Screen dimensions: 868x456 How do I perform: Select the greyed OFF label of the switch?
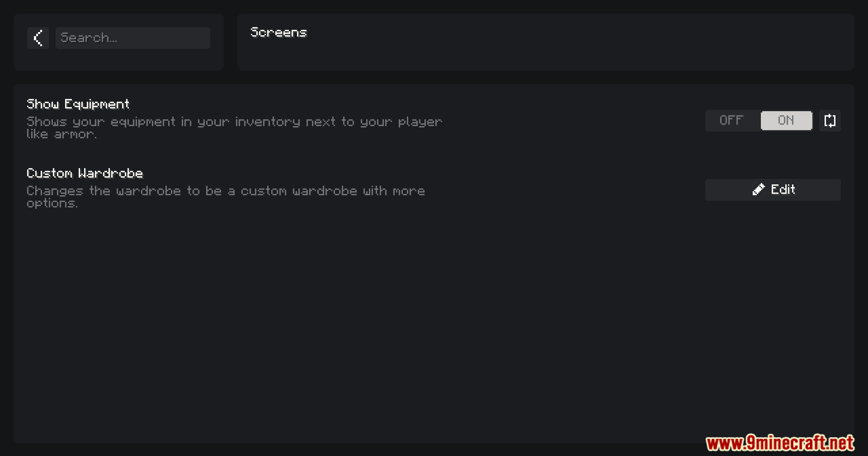[x=731, y=121]
